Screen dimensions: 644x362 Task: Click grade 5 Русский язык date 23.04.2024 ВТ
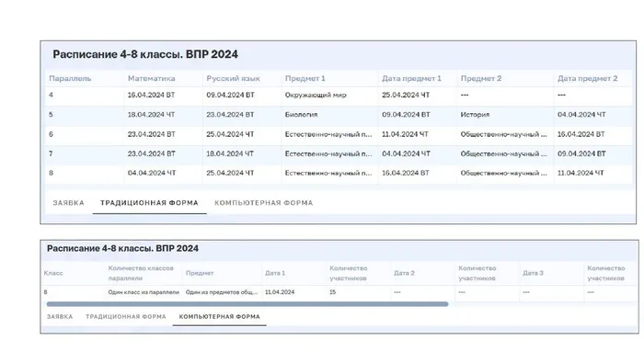click(230, 115)
